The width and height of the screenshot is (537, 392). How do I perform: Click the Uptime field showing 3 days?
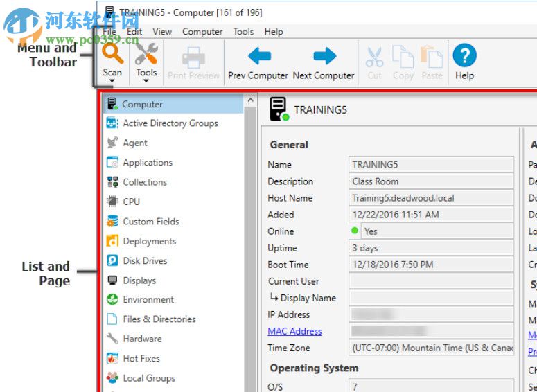(x=431, y=247)
